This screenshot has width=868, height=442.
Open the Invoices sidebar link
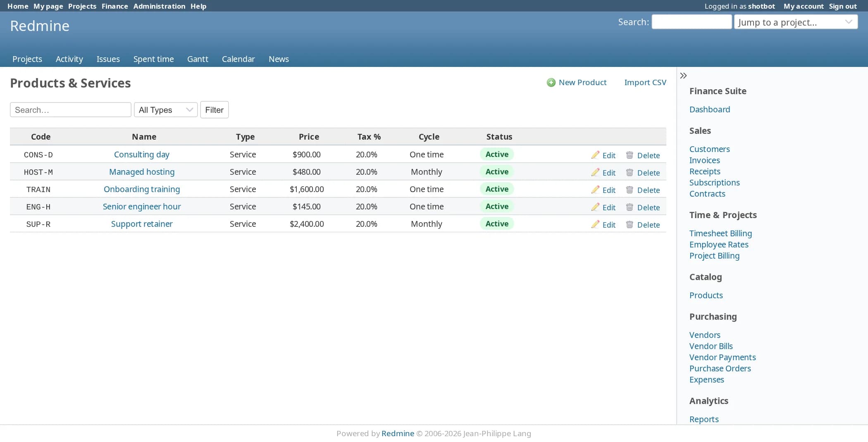[705, 160]
